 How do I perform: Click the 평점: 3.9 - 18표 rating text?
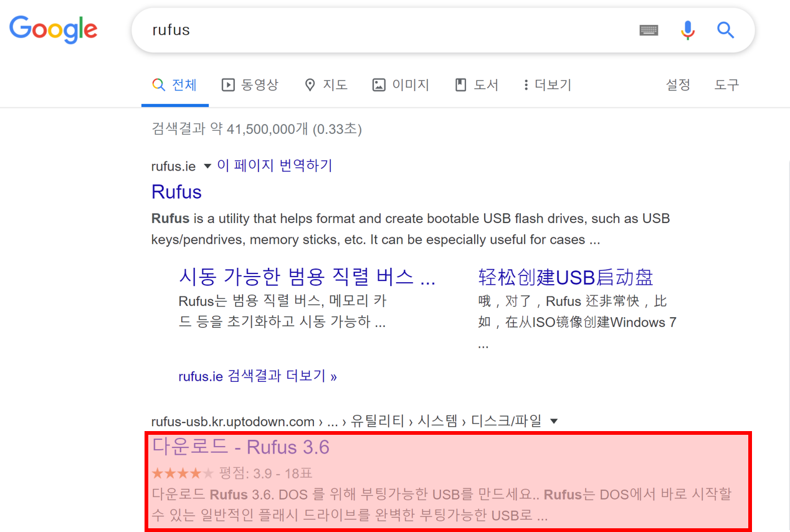click(x=265, y=473)
